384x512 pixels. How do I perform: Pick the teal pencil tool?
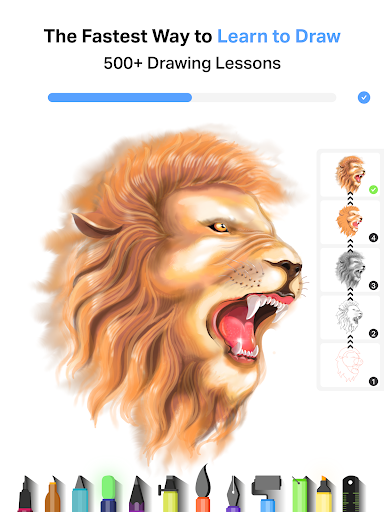click(80, 494)
